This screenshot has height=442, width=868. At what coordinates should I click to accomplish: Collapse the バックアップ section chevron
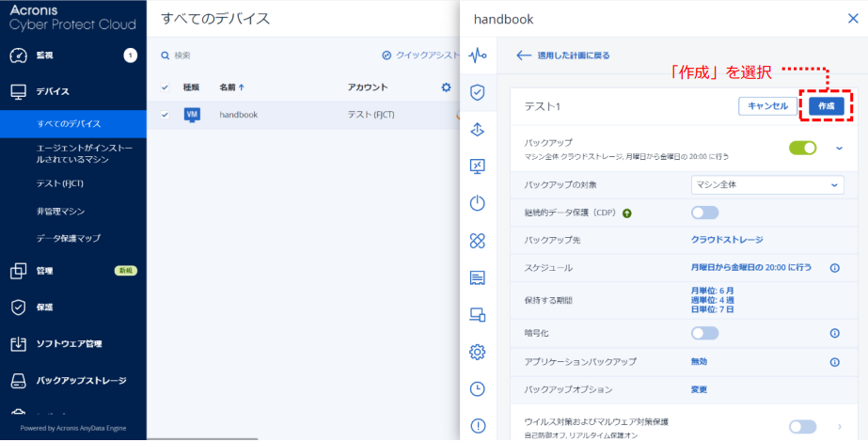tap(839, 148)
